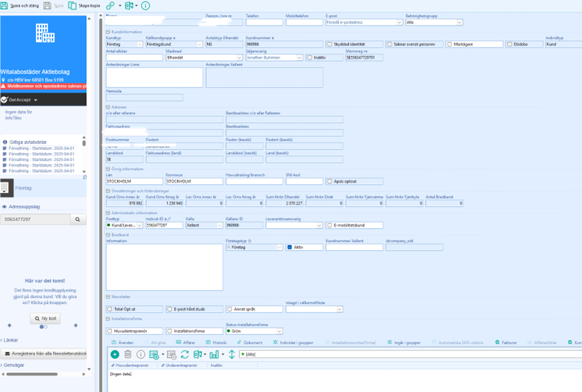Click the Spara och stäng button

coord(20,6)
